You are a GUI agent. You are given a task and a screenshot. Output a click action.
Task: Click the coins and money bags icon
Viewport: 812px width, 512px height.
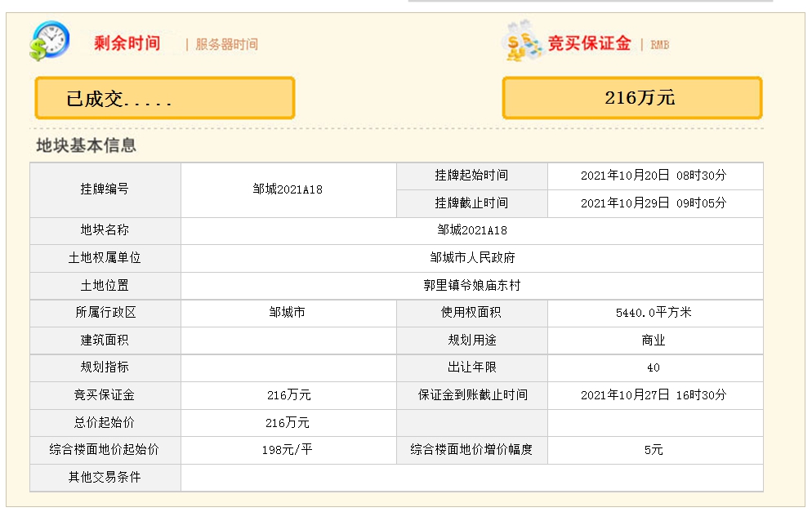523,40
